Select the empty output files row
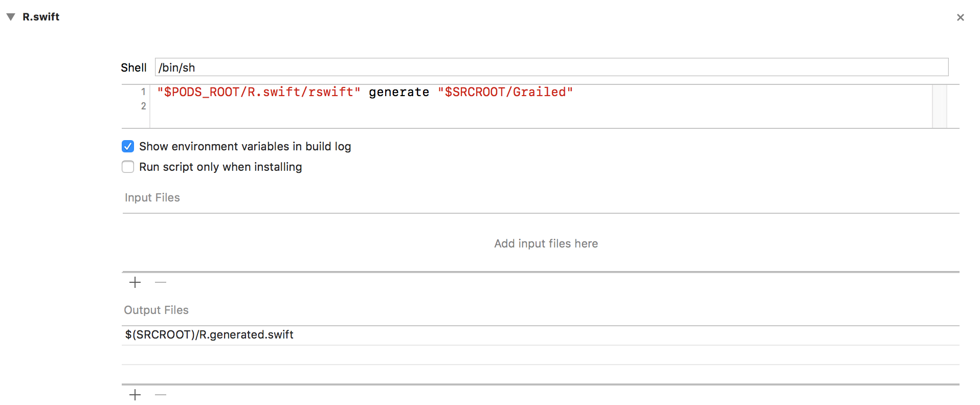This screenshot has height=405, width=980. click(x=540, y=355)
